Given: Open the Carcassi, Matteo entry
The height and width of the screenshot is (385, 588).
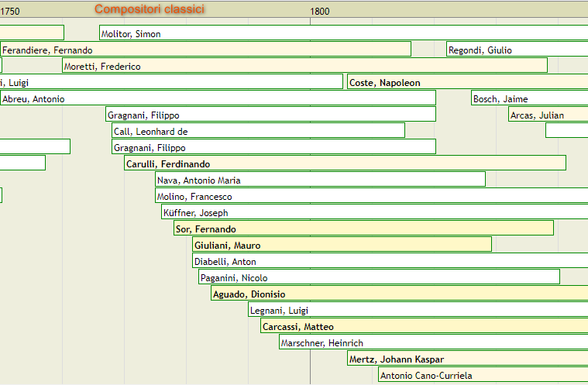Looking at the screenshot, I should point(424,326).
